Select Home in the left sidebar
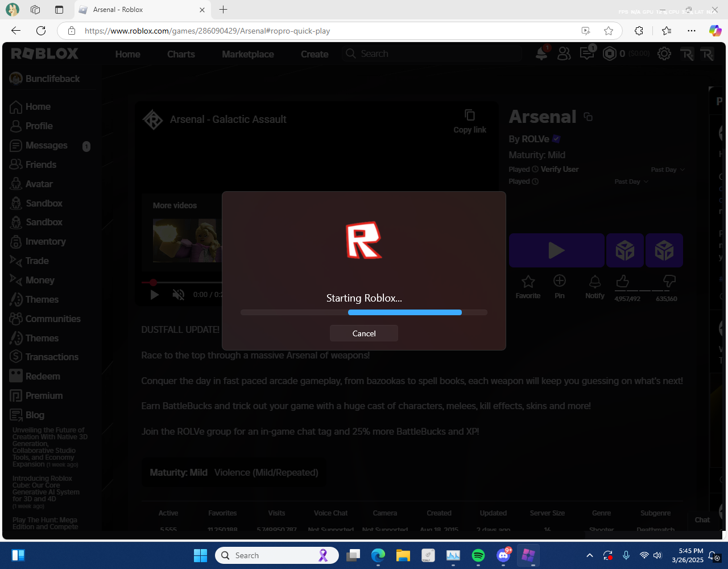This screenshot has width=728, height=569. [31, 106]
